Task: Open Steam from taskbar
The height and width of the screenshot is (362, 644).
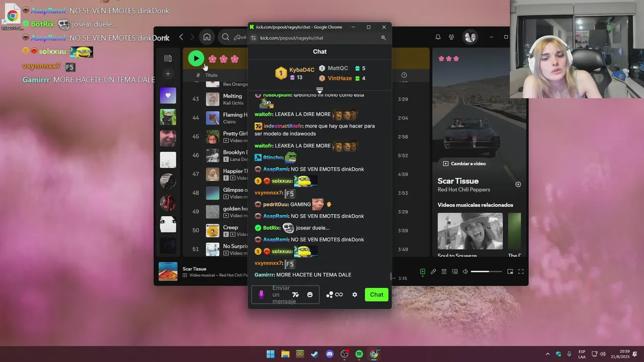Action: (314, 354)
